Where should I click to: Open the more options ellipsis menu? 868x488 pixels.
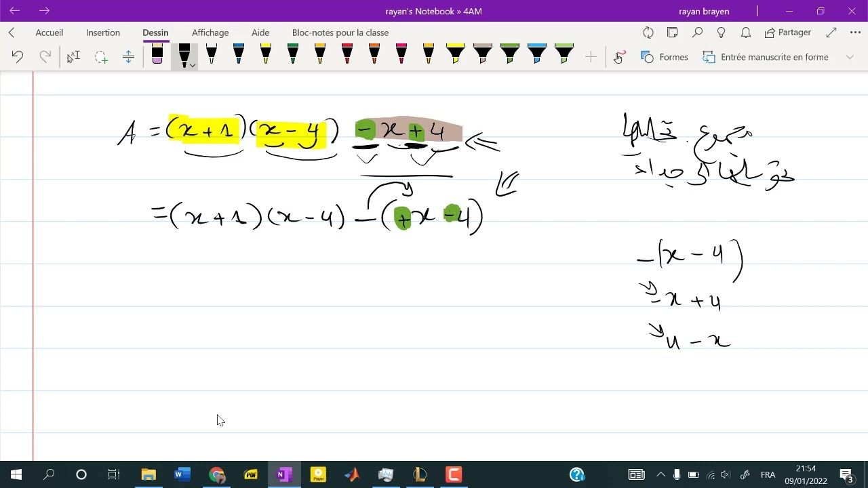pyautogui.click(x=855, y=33)
